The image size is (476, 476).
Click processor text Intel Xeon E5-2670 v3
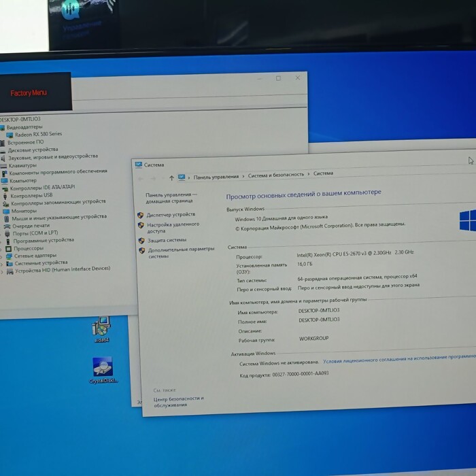(x=355, y=254)
